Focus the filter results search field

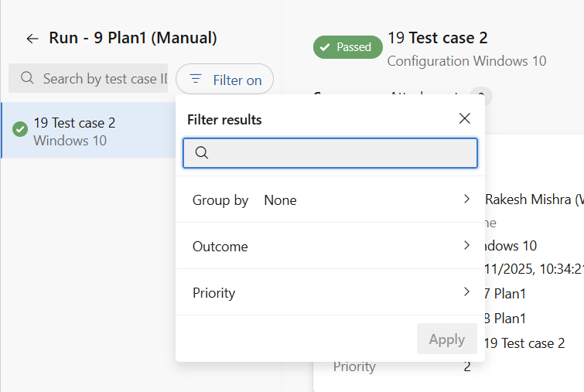pos(340,153)
